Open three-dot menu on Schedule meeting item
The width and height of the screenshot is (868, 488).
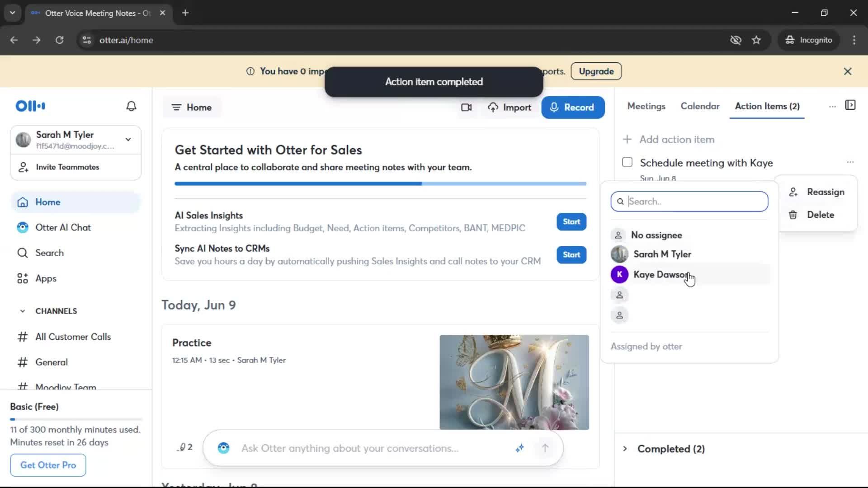point(850,162)
